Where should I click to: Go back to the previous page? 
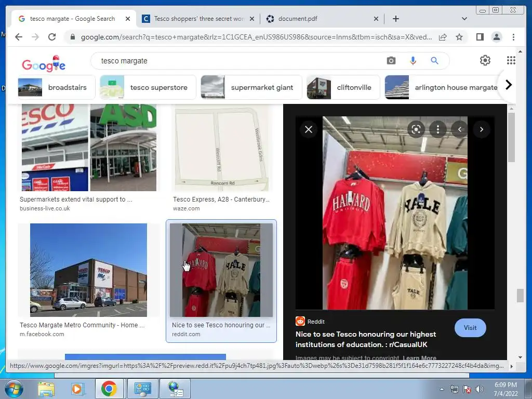(19, 37)
